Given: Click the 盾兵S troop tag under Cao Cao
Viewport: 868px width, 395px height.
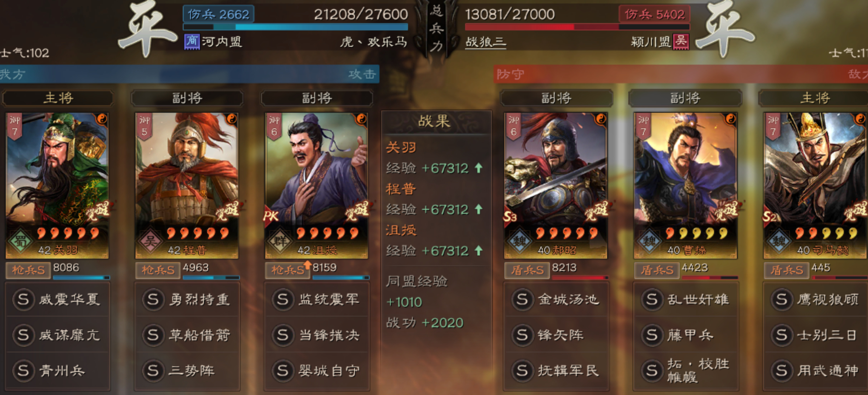Looking at the screenshot, I should 656,270.
